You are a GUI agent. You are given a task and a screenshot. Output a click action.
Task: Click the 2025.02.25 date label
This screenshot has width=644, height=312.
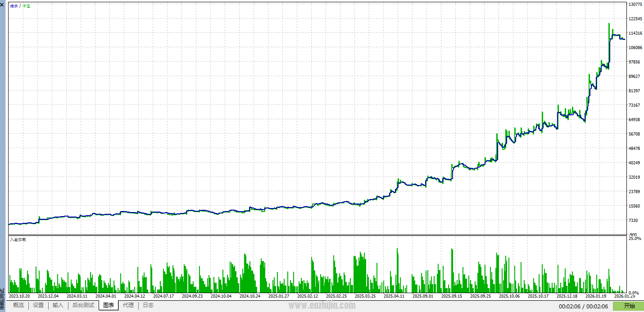coord(336,296)
